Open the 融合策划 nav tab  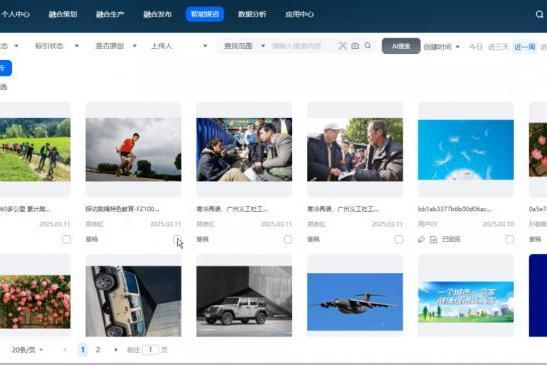(63, 14)
